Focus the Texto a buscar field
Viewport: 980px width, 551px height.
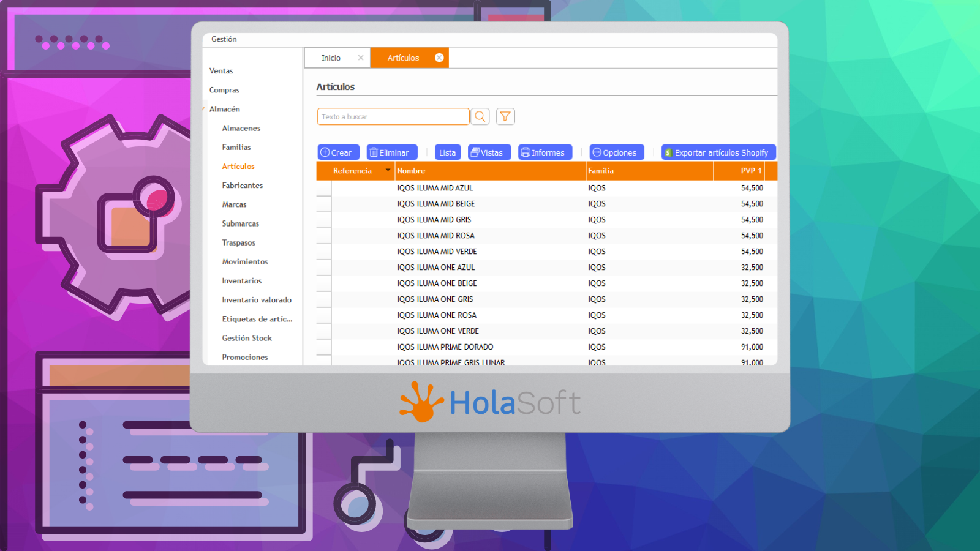[x=393, y=116]
